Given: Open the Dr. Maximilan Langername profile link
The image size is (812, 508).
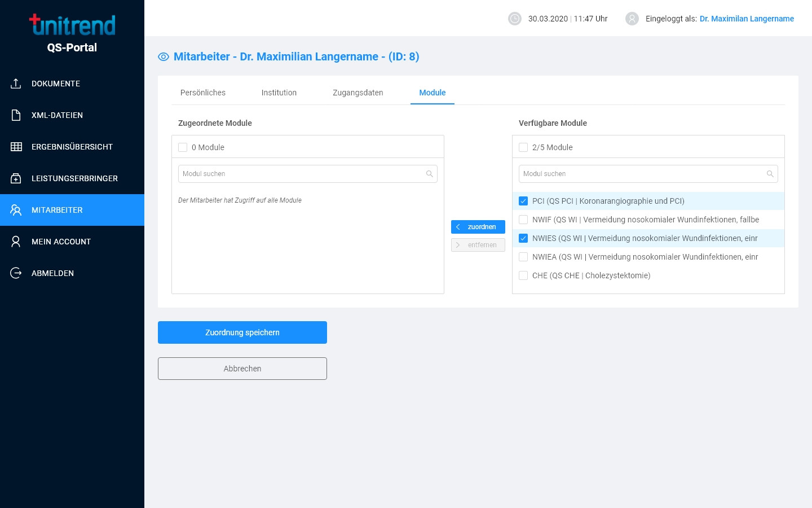Looking at the screenshot, I should [x=747, y=19].
